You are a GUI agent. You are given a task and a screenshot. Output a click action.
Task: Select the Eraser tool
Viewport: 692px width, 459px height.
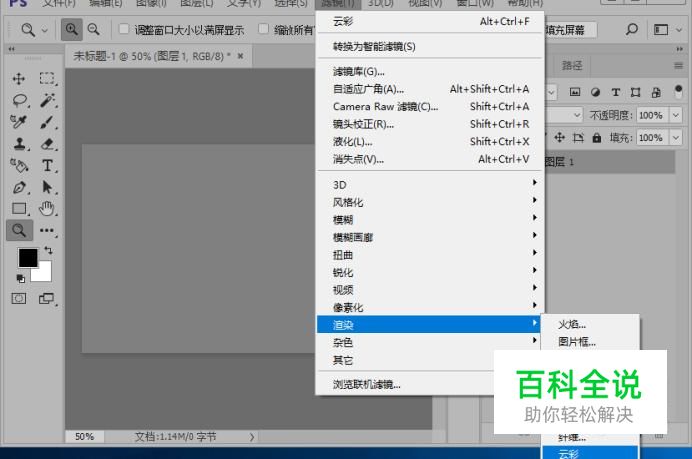click(47, 144)
